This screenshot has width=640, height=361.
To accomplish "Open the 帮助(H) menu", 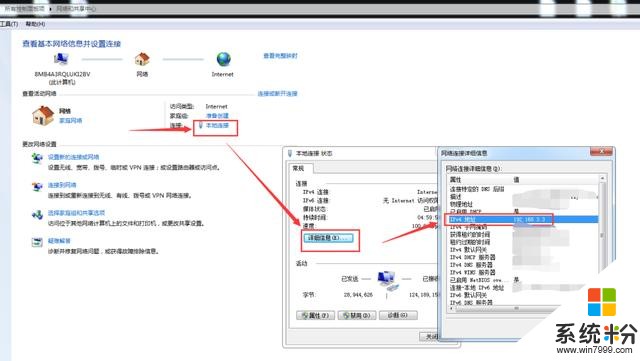I will coord(35,24).
